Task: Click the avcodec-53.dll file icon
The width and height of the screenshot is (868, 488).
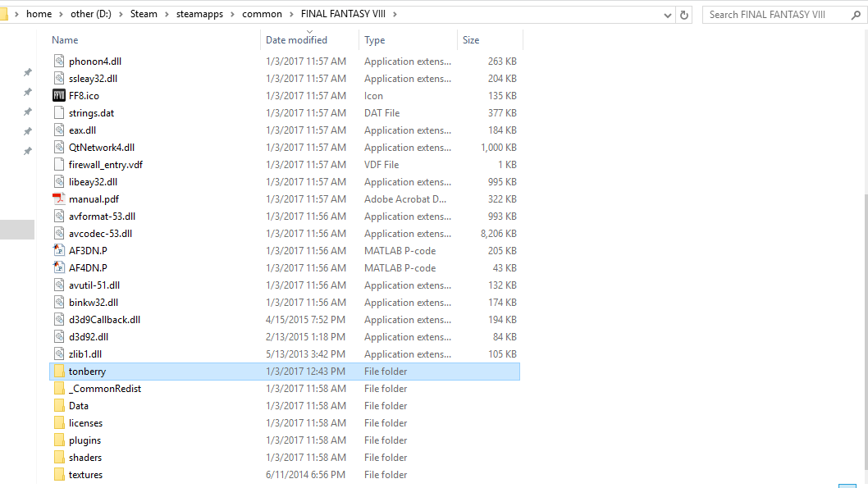Action: pos(59,233)
